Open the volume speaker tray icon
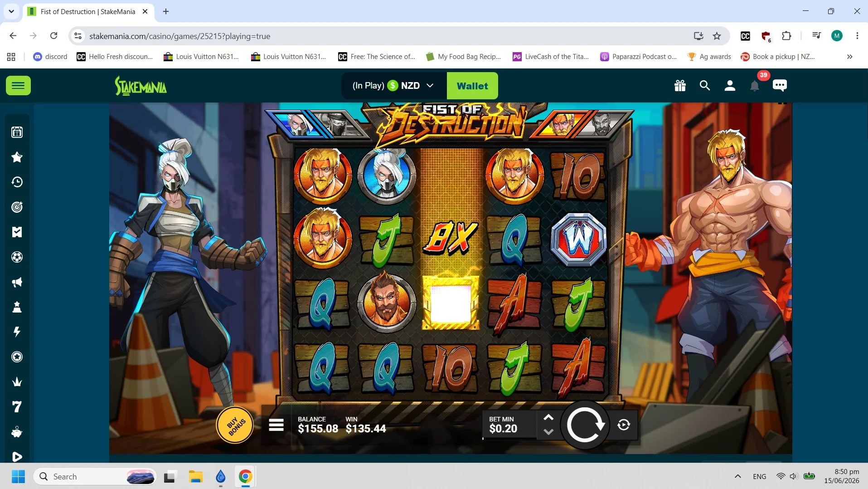Image resolution: width=868 pixels, height=489 pixels. point(793,476)
